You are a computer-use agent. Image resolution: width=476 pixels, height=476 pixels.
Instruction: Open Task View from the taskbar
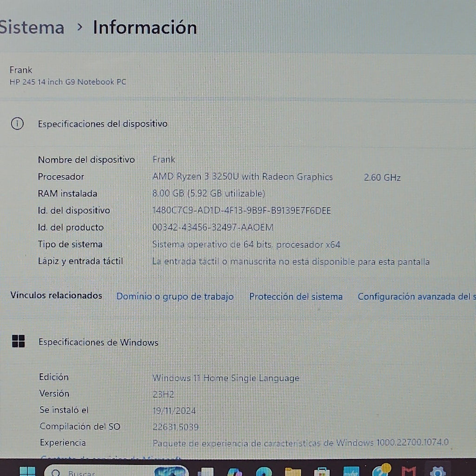(x=206, y=472)
